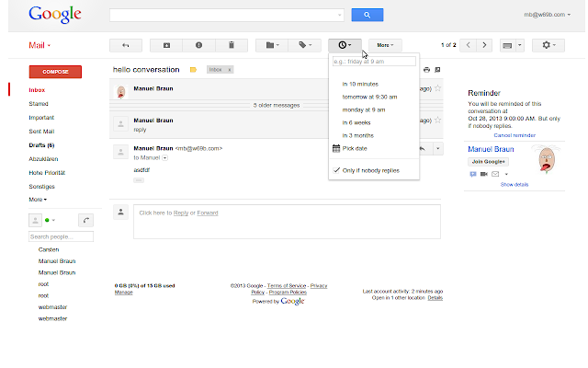Go to the older conversation arrow
This screenshot has width=588, height=368.
484,45
